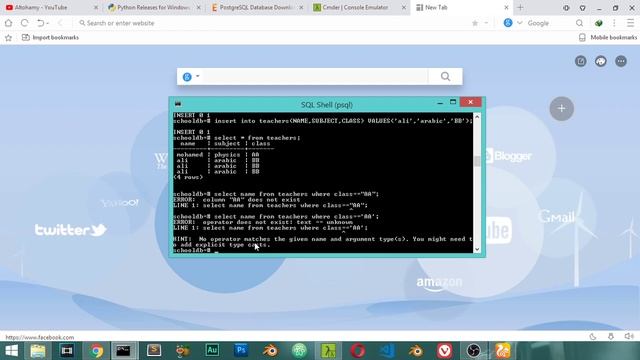Close the Cmder Console Emulator tab
Screen dimensions: 640x360
[404, 7]
